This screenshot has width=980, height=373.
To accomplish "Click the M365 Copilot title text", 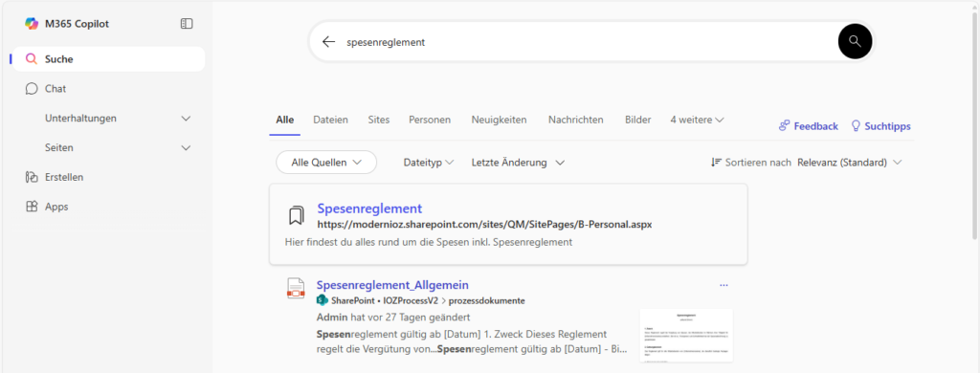I will coord(77,24).
